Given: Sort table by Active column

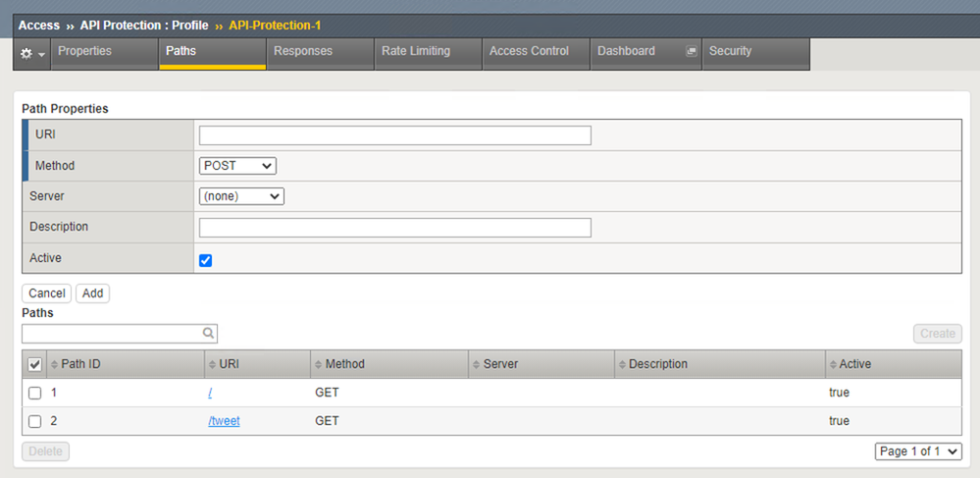Looking at the screenshot, I should [854, 364].
